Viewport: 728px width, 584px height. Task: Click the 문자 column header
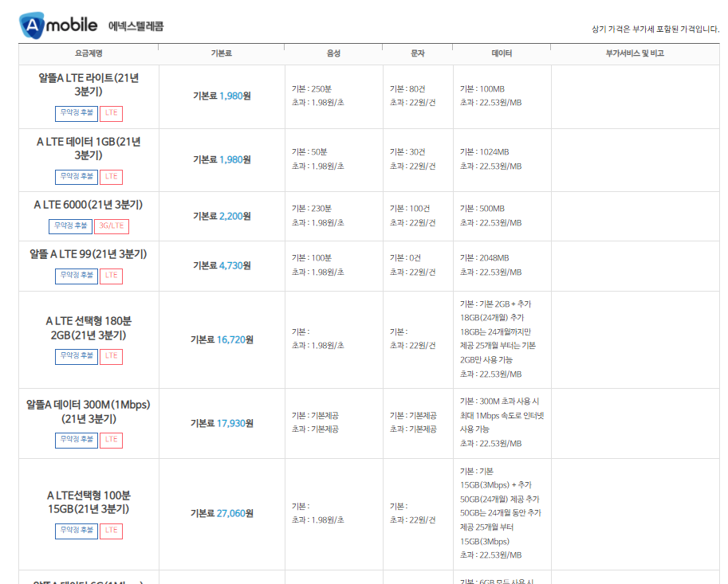click(417, 53)
